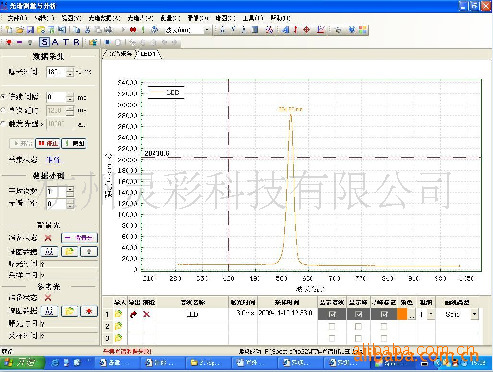Open the line width dropdown in row 1

click(431, 314)
